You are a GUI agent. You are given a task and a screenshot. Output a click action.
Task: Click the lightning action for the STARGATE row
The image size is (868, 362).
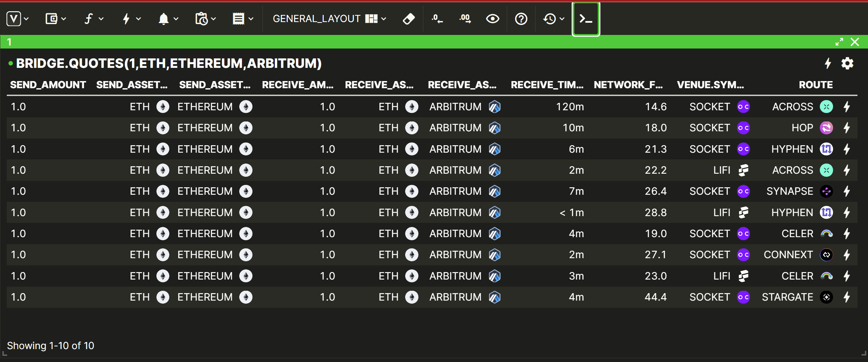pyautogui.click(x=847, y=297)
